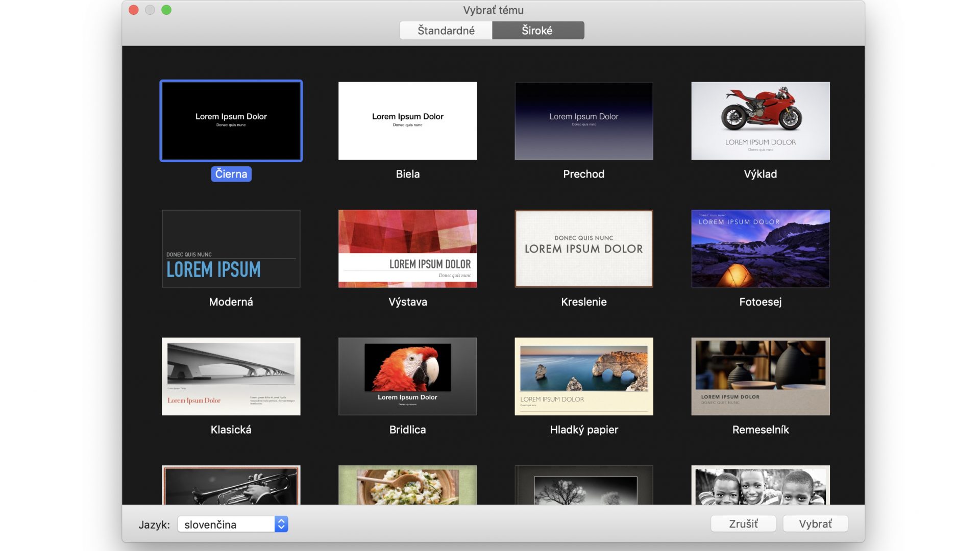This screenshot has height=551, width=980.
Task: Click the Fotoesej theme label
Action: [x=761, y=302]
